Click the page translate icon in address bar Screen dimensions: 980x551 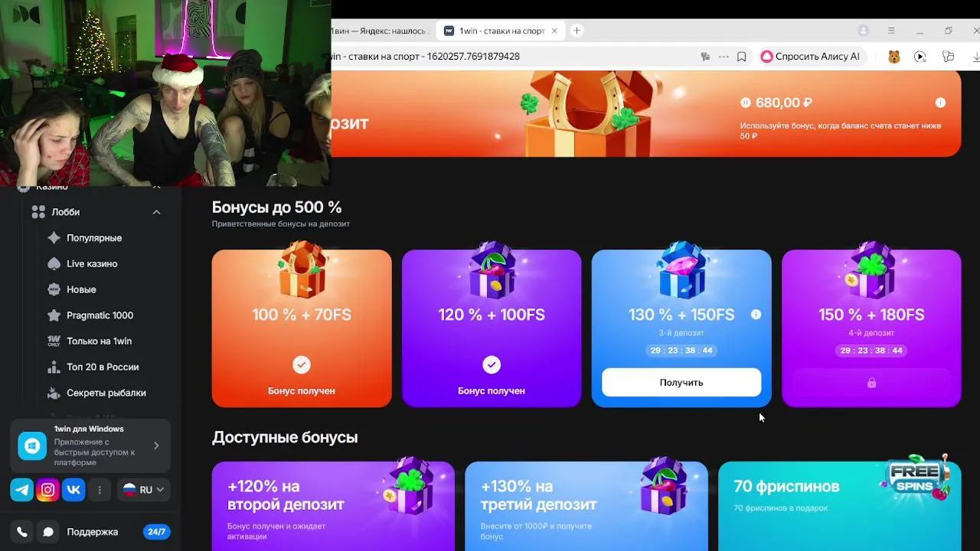point(705,57)
